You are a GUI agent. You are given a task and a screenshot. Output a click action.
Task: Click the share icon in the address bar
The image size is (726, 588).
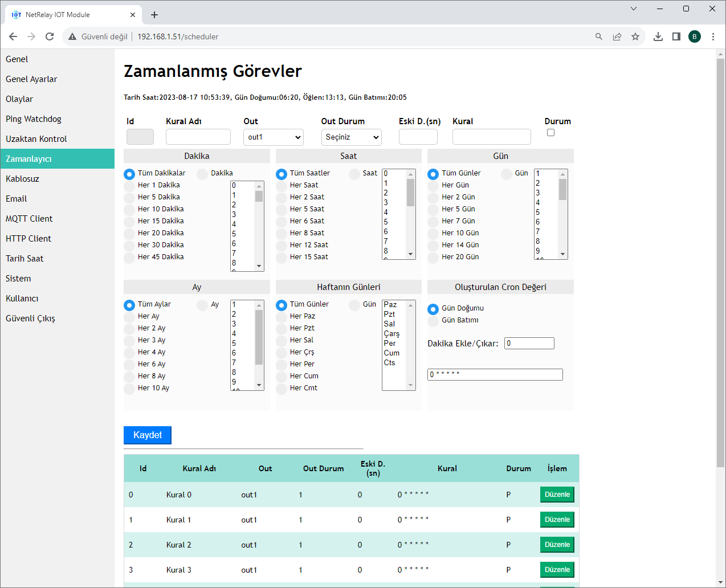coord(617,36)
